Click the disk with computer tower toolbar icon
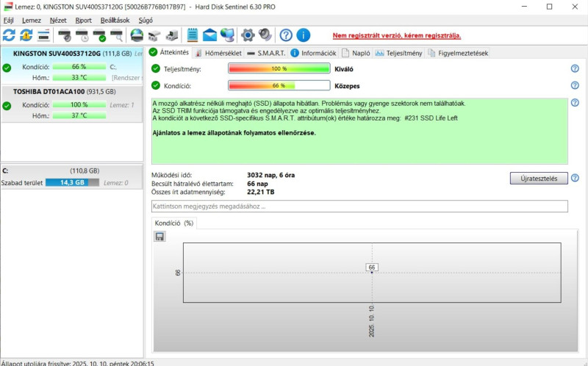 tap(172, 35)
